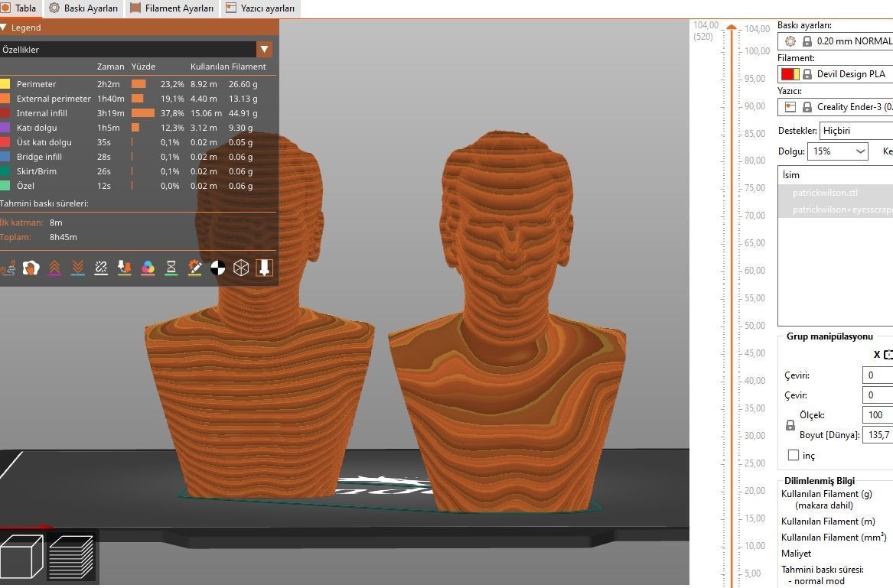Image resolution: width=893 pixels, height=588 pixels.
Task: Click Çeviri rotation input field
Action: coord(878,375)
